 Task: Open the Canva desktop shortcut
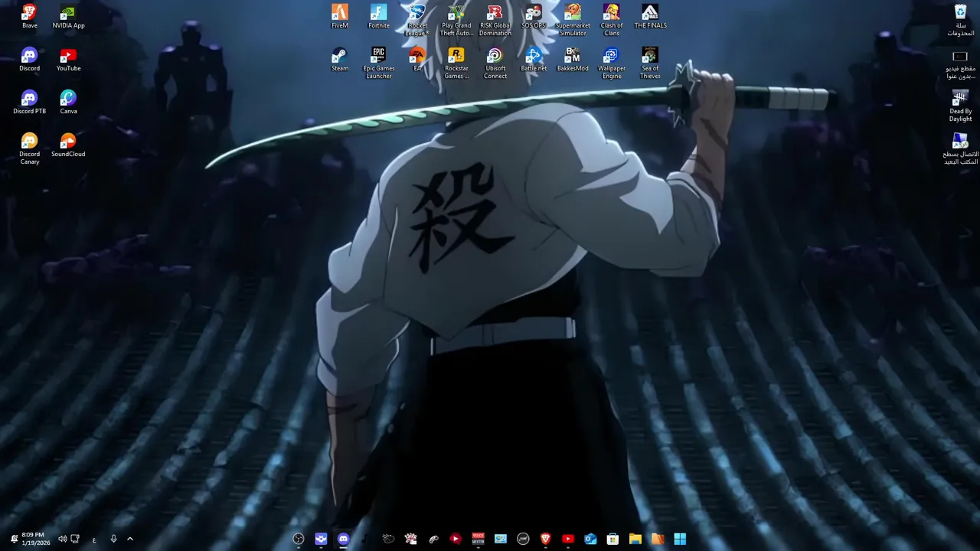pyautogui.click(x=68, y=103)
